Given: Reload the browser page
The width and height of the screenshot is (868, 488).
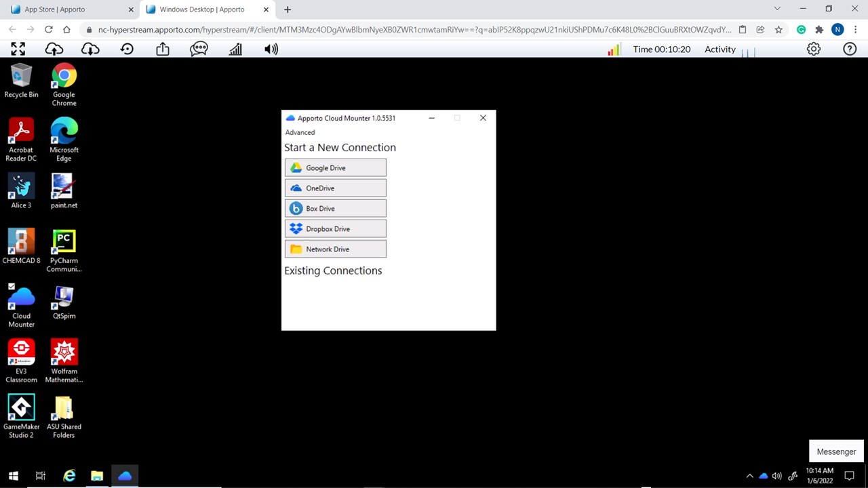Looking at the screenshot, I should 48,30.
